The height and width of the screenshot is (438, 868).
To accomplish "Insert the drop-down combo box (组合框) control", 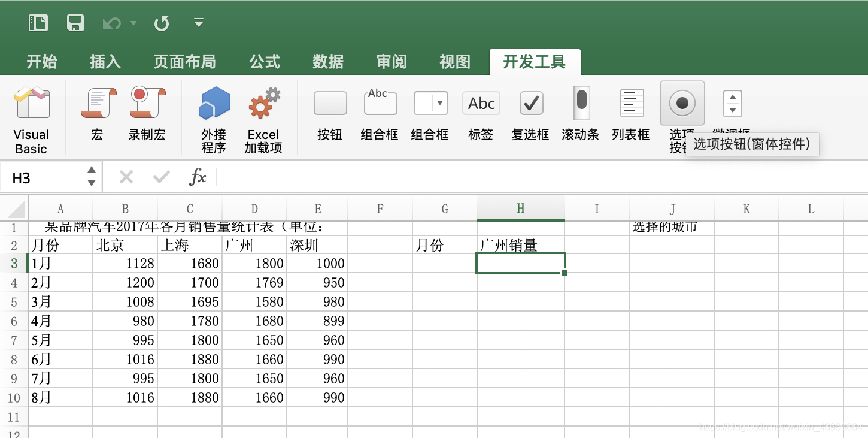I will [430, 114].
